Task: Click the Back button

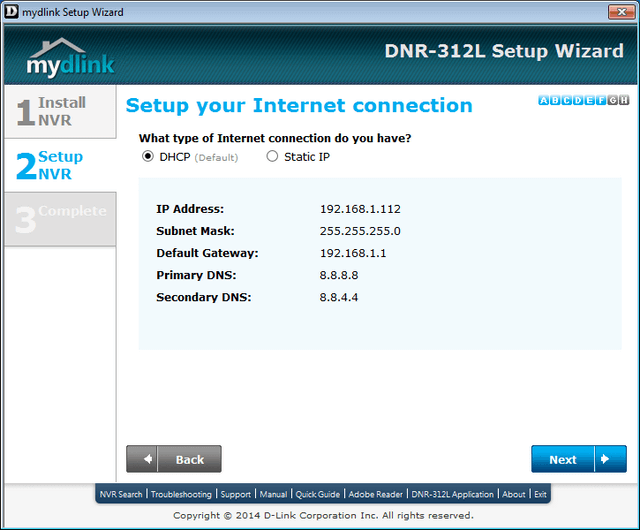Action: [174, 459]
